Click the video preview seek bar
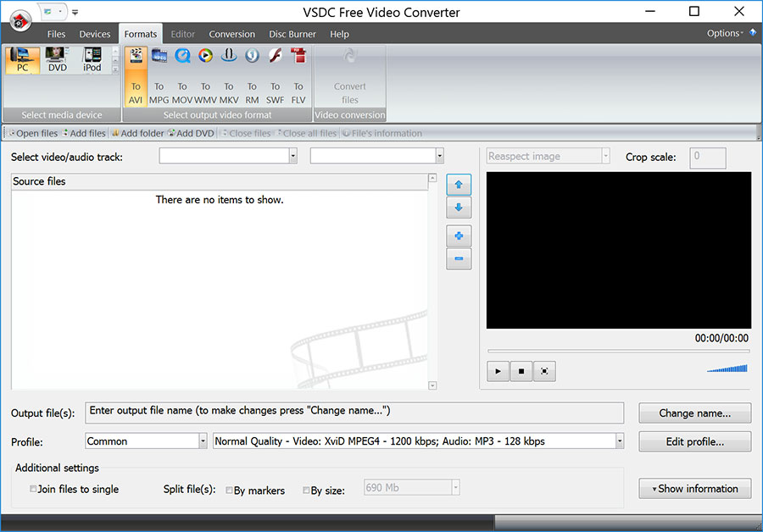The height and width of the screenshot is (532, 763). 619,351
